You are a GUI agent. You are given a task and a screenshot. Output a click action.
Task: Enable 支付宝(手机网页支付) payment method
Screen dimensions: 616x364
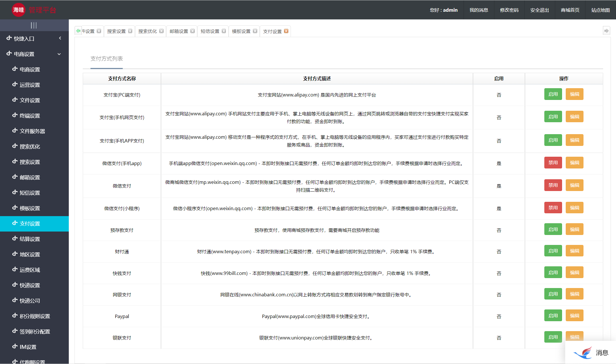tap(553, 117)
